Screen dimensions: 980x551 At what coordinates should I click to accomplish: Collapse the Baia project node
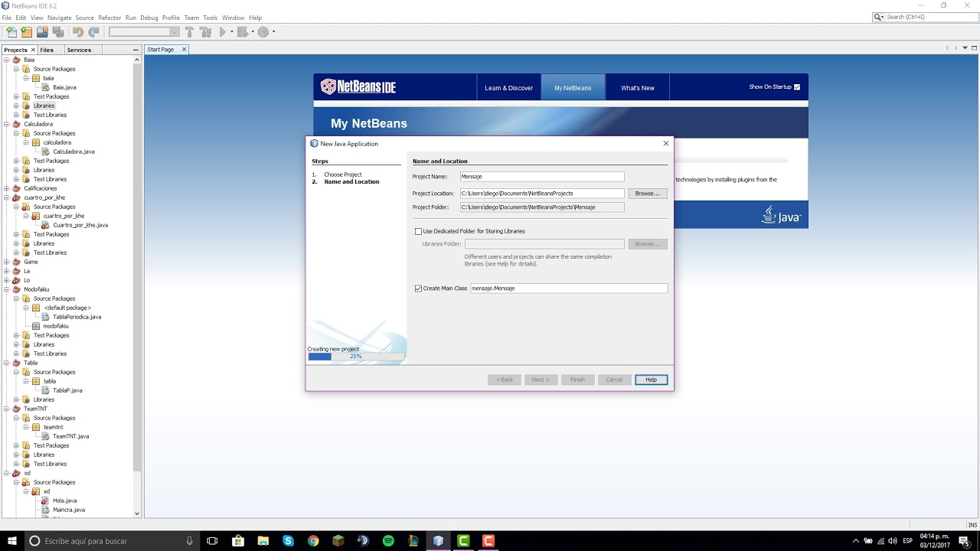click(6, 60)
